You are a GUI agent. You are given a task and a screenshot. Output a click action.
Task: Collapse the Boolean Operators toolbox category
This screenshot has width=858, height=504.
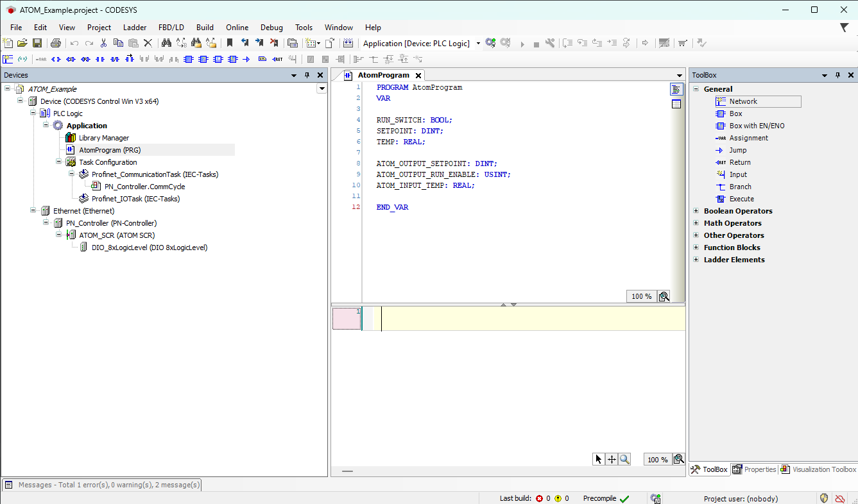click(x=696, y=210)
